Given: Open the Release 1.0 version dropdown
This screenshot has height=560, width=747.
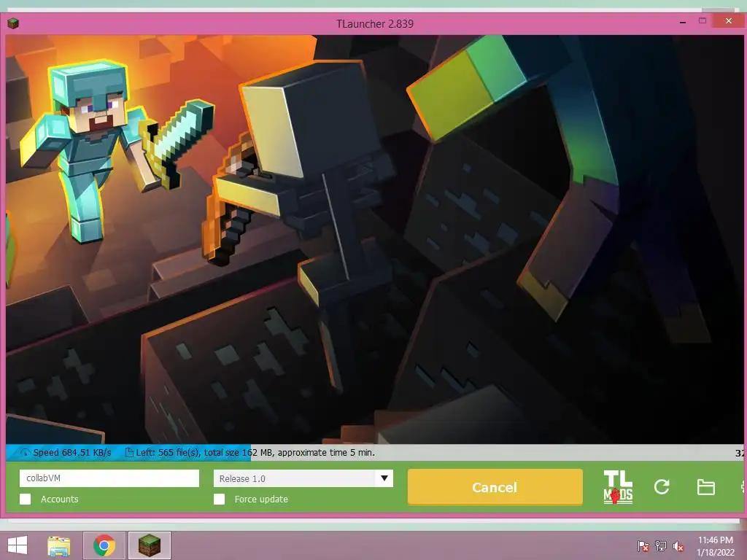Looking at the screenshot, I should click(303, 478).
